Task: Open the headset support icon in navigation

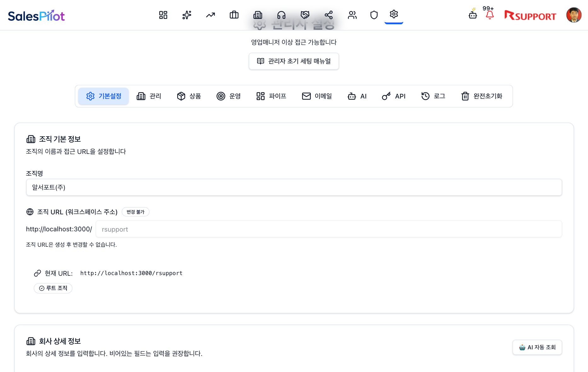Action: (x=281, y=15)
